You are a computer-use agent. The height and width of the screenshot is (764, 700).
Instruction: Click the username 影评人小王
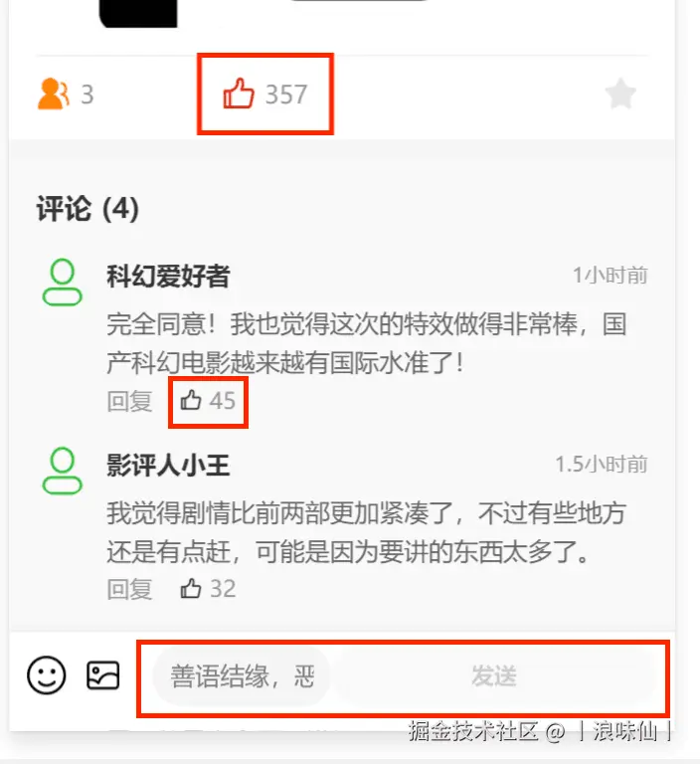click(x=168, y=465)
